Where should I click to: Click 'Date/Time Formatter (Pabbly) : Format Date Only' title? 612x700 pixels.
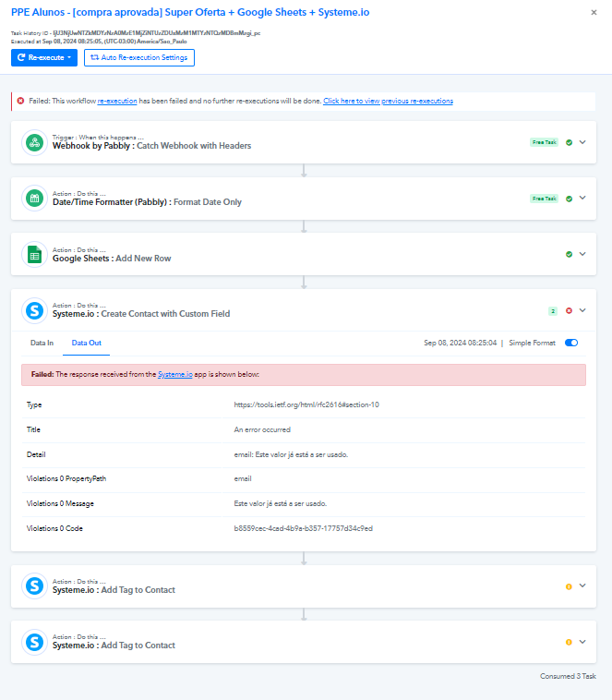click(x=147, y=202)
